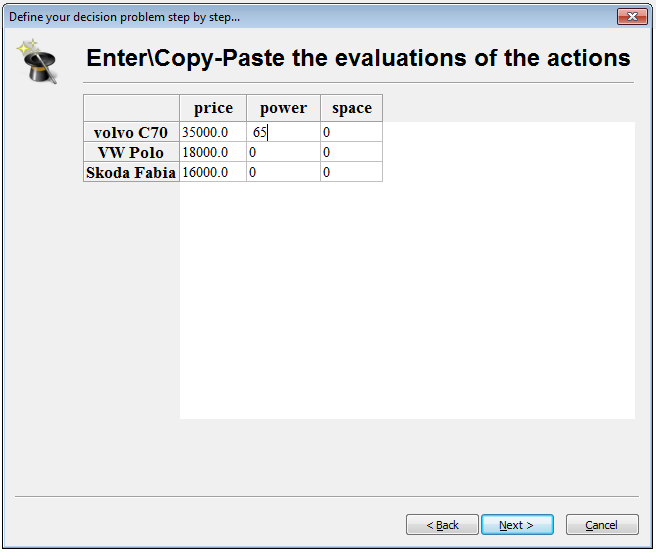The width and height of the screenshot is (656, 553).
Task: Click the power column header
Action: coord(283,108)
